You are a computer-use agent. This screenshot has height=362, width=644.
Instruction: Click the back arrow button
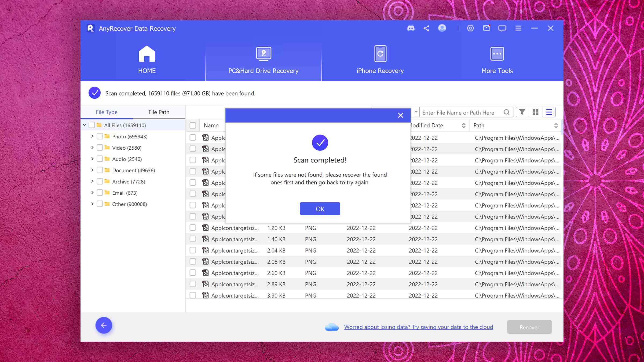104,325
